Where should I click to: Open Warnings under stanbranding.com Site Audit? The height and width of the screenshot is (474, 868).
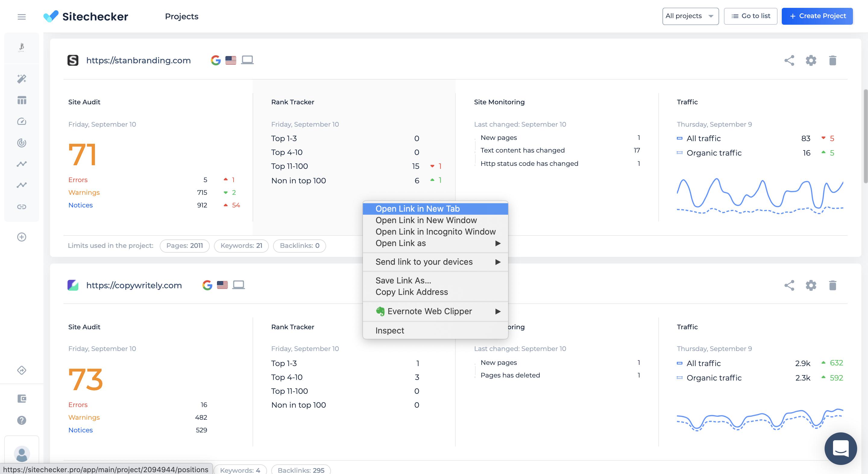click(84, 192)
